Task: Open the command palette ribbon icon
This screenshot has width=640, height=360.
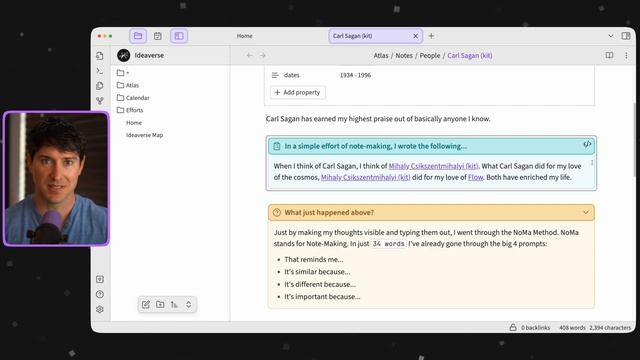Action: click(100, 71)
